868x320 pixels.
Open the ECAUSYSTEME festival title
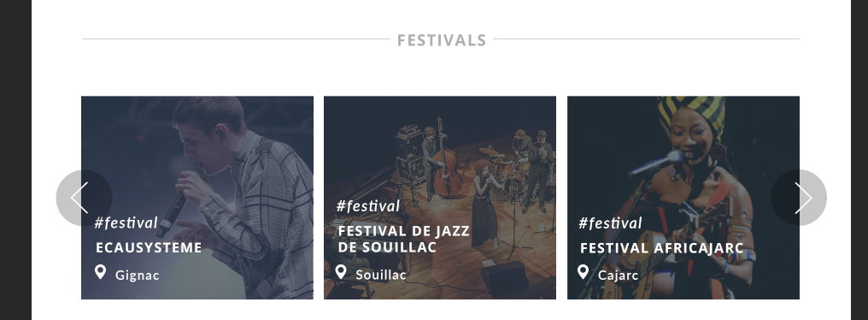[149, 248]
